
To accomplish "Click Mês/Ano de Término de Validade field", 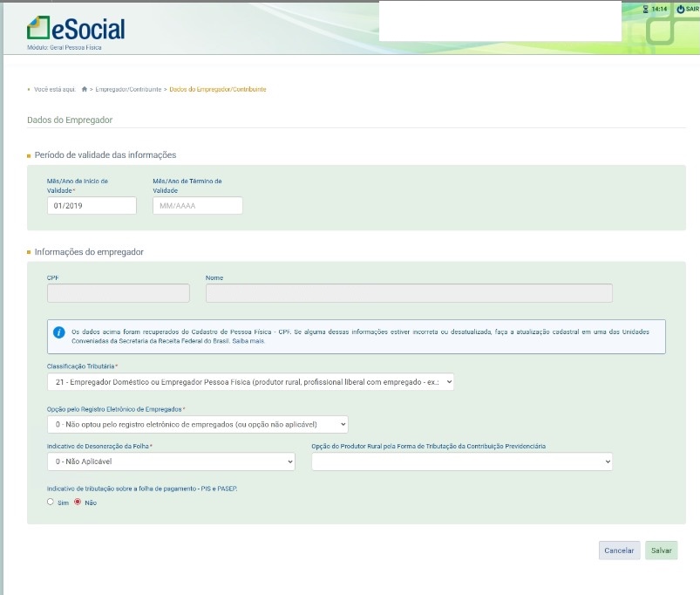I will pyautogui.click(x=198, y=206).
